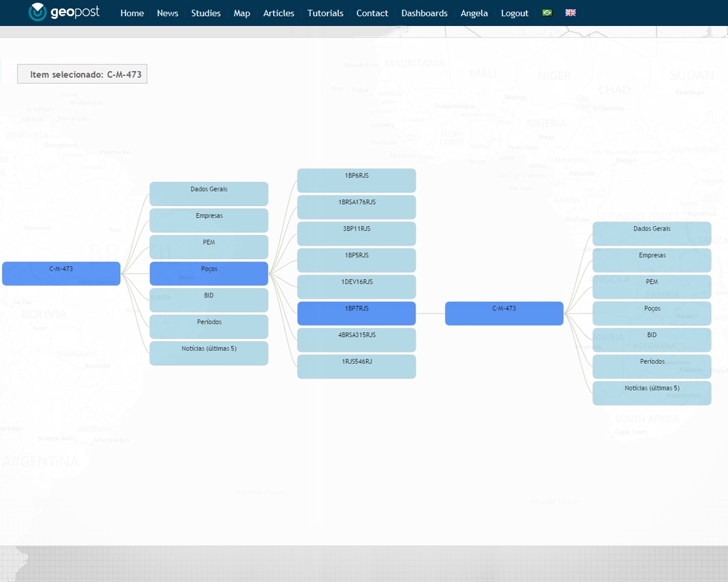Screen dimensions: 728x582
Task: Open Dashboards from the navigation bar
Action: [x=424, y=13]
